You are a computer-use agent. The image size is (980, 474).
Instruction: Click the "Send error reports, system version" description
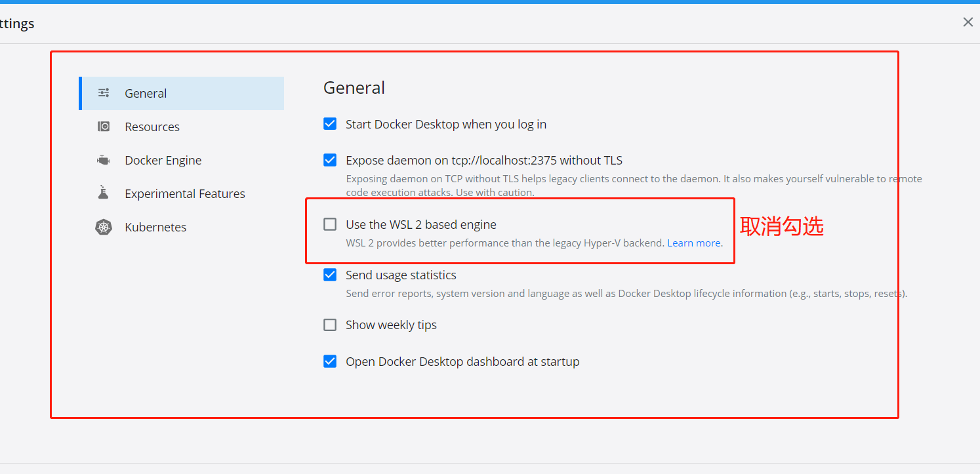[x=626, y=293]
